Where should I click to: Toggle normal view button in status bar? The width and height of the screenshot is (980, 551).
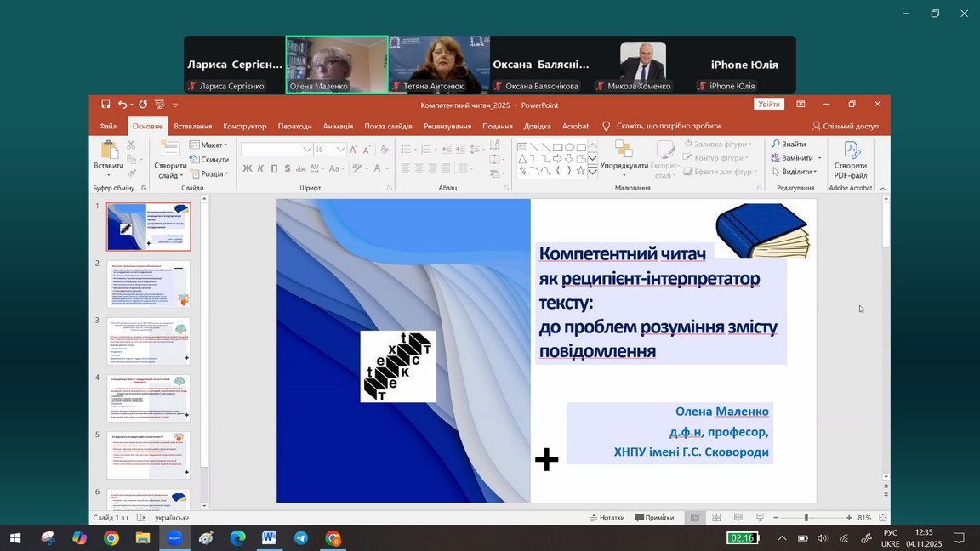[x=695, y=518]
